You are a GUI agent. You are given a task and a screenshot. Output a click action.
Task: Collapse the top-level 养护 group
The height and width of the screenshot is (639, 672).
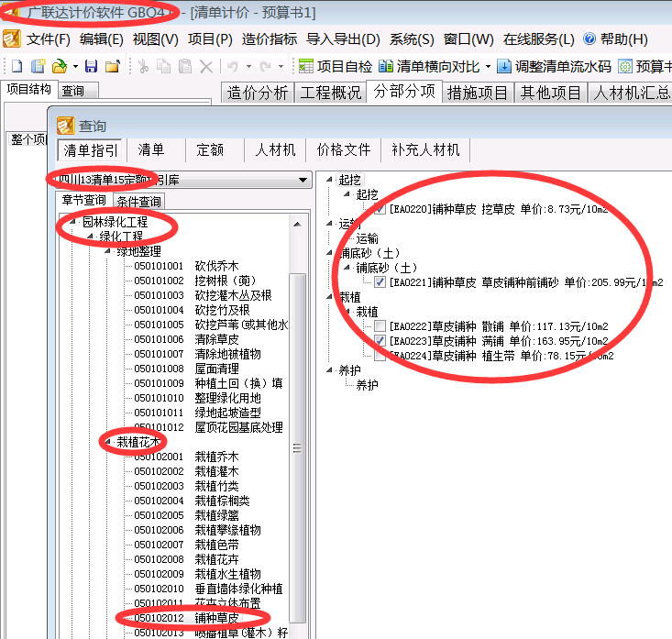coord(329,369)
